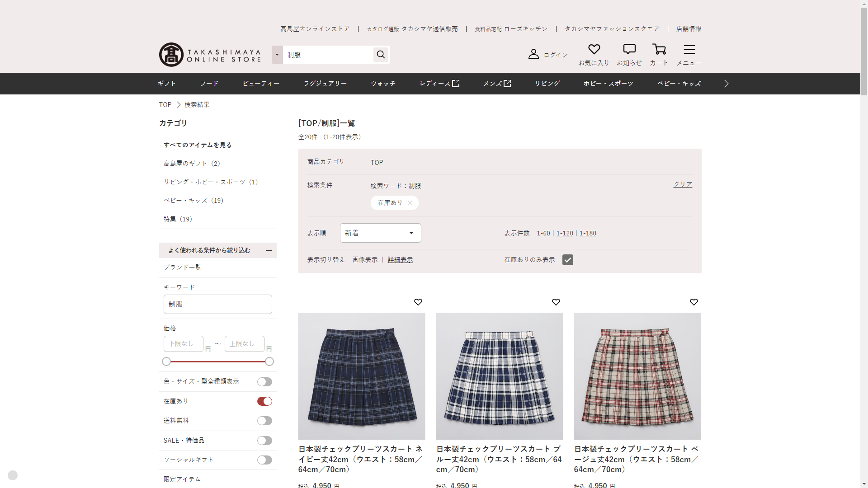
Task: Remove the 在庫あり filter chip
Action: pos(410,203)
